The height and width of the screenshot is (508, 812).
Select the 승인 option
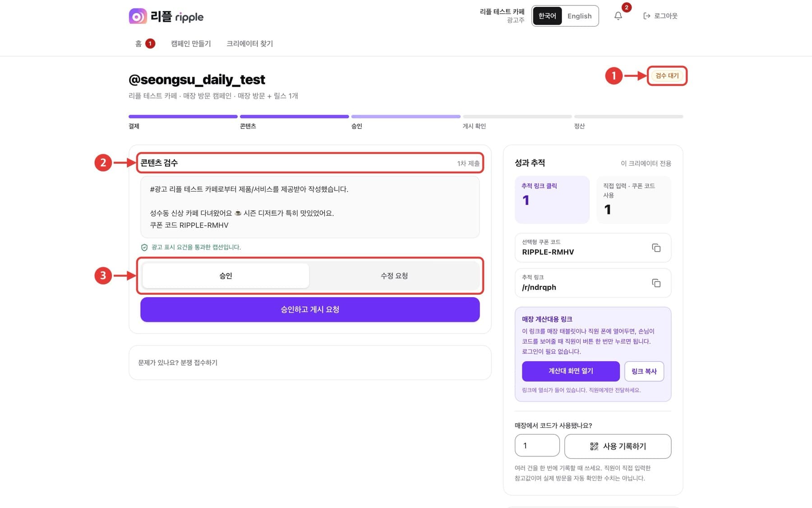coord(226,275)
